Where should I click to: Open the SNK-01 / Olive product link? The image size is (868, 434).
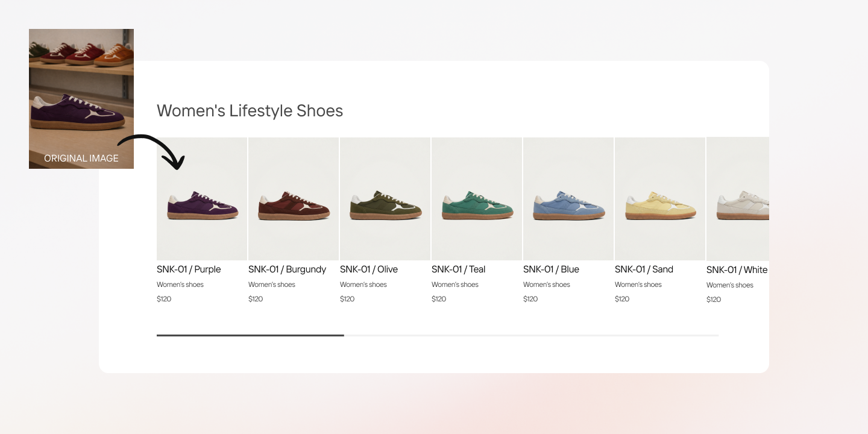tap(369, 269)
